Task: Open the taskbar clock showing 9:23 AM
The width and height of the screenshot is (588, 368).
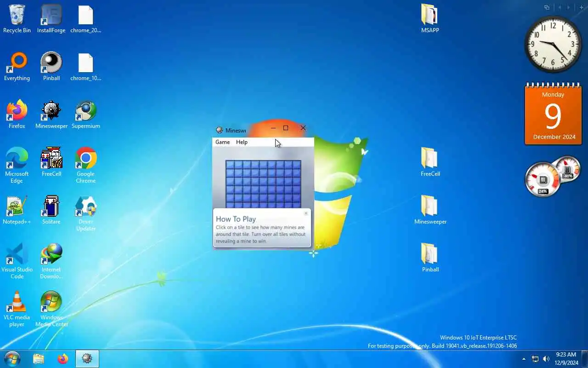Action: coord(566,359)
